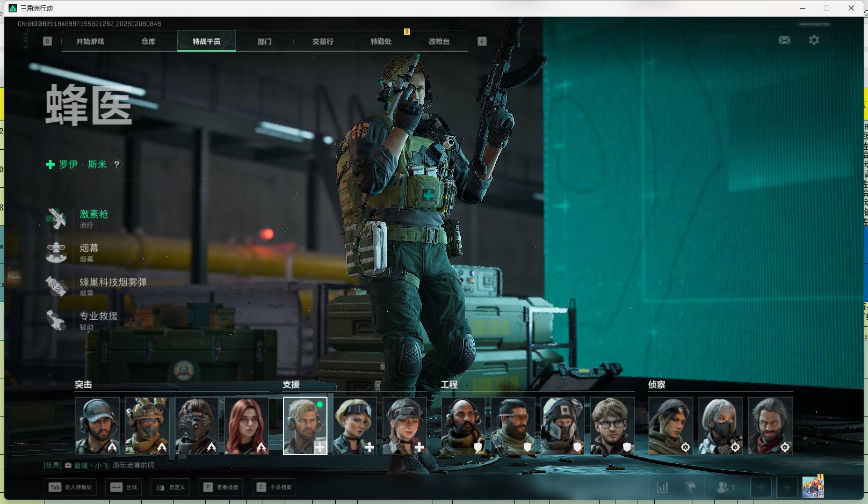
Task: Select assault operator with tan helmet and mask
Action: tap(147, 426)
